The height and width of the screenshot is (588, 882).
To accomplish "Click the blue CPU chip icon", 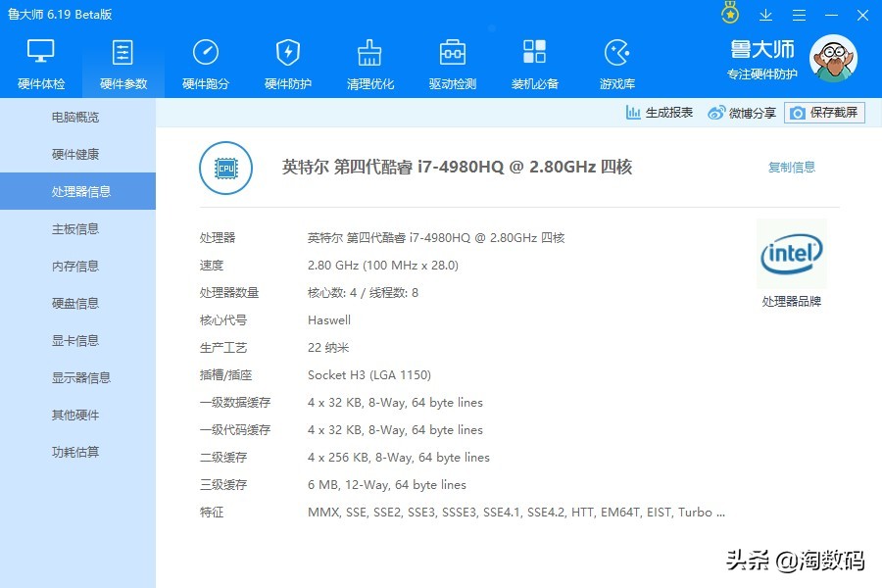I will [x=225, y=168].
